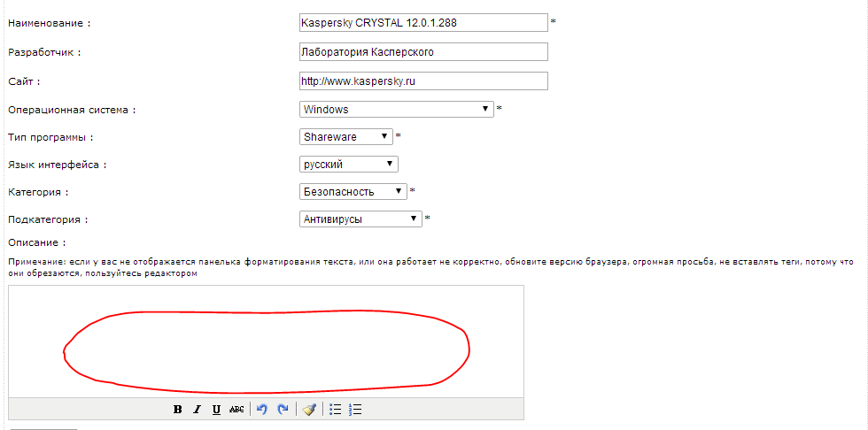Click the Наименование field with Kaspersky CRYSTAL
The height and width of the screenshot is (430, 868).
point(423,23)
